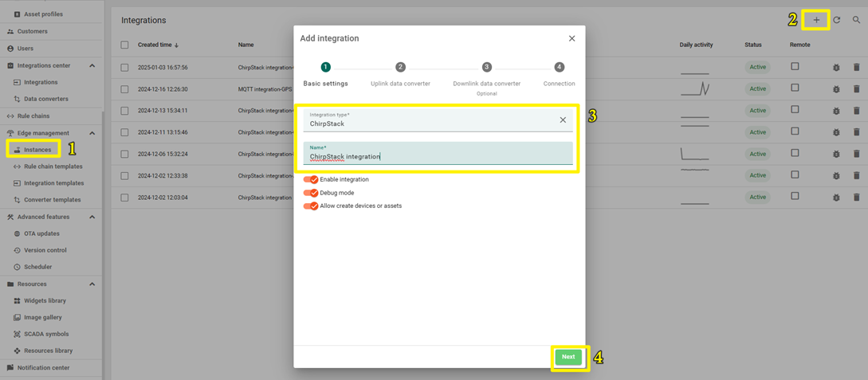The image size is (868, 380).
Task: Check the MQTT integration-GPS row checkbox
Action: click(x=124, y=89)
